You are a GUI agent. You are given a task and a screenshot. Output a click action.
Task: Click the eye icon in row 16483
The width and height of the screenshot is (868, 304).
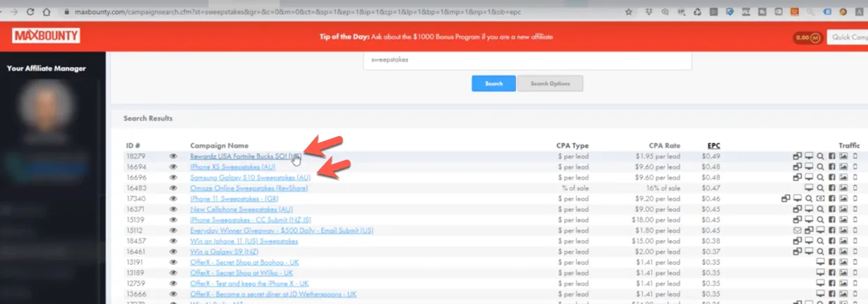coord(173,188)
